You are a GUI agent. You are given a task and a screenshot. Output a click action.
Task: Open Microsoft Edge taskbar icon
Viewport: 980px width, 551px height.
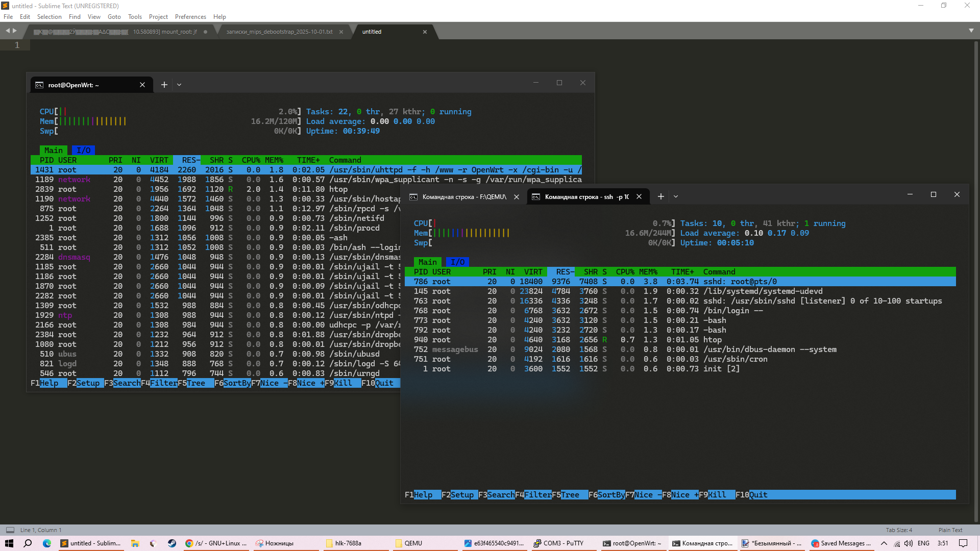47,543
